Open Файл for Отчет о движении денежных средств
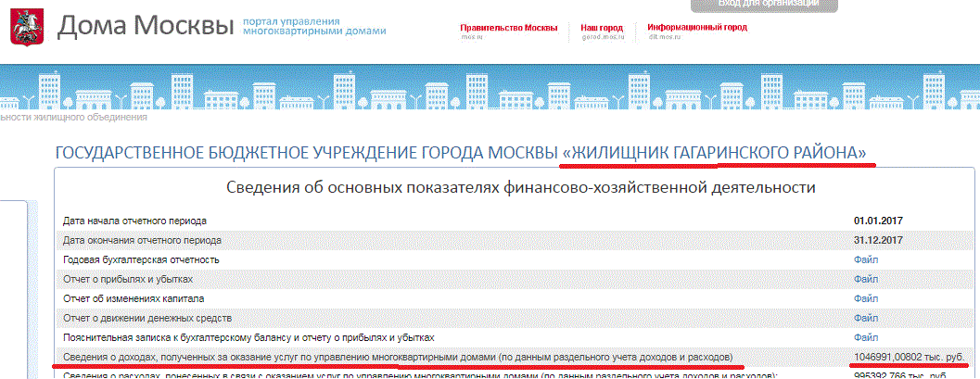This screenshot has width=980, height=379. [866, 318]
